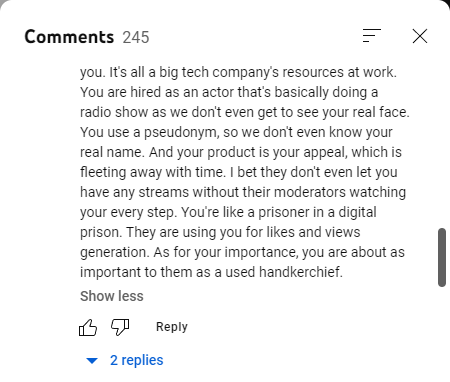450x382 pixels.
Task: Click the scrollbar track above the thumb
Action: pos(442,140)
